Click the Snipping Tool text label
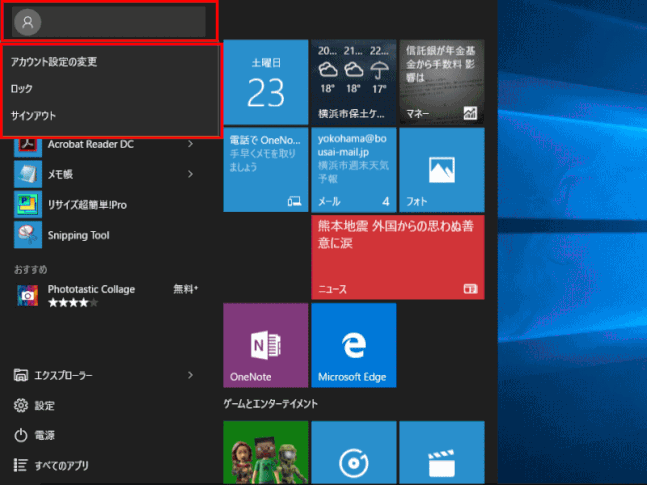 tap(78, 235)
